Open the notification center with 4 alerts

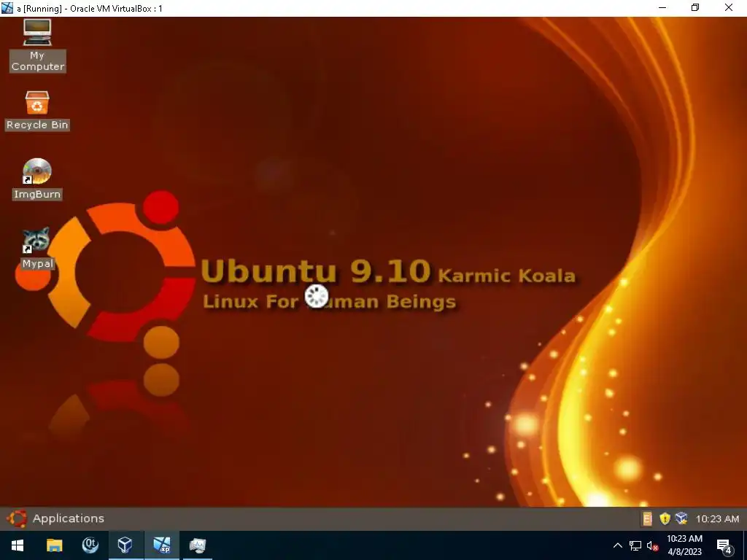coord(724,546)
